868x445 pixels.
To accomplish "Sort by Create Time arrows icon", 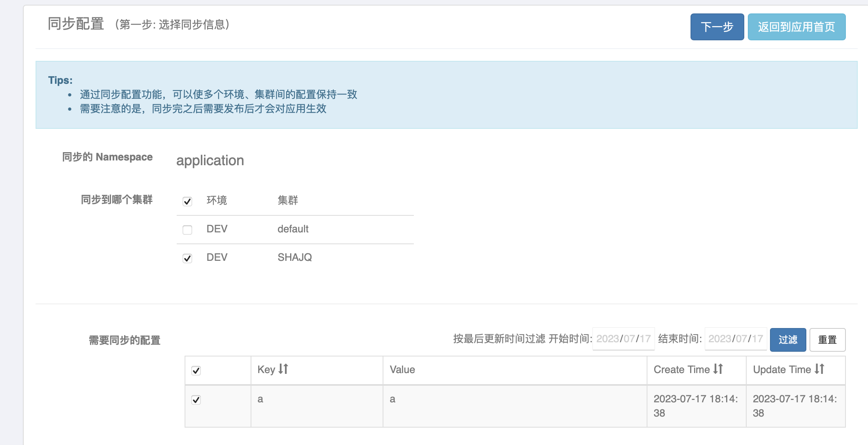I will point(718,369).
